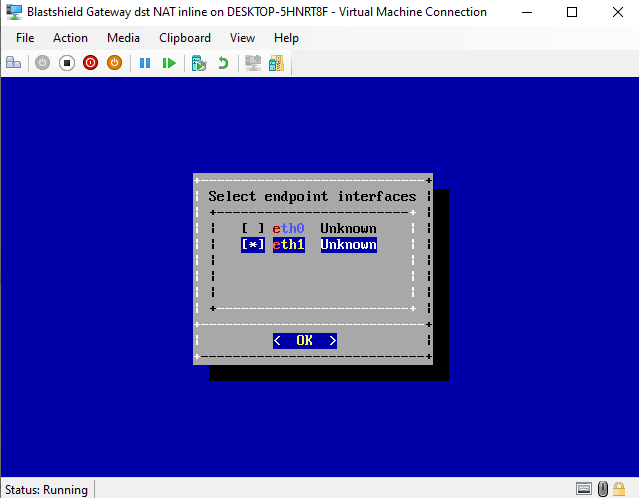This screenshot has width=639, height=498.
Task: Expand the Media menu
Action: tap(123, 38)
